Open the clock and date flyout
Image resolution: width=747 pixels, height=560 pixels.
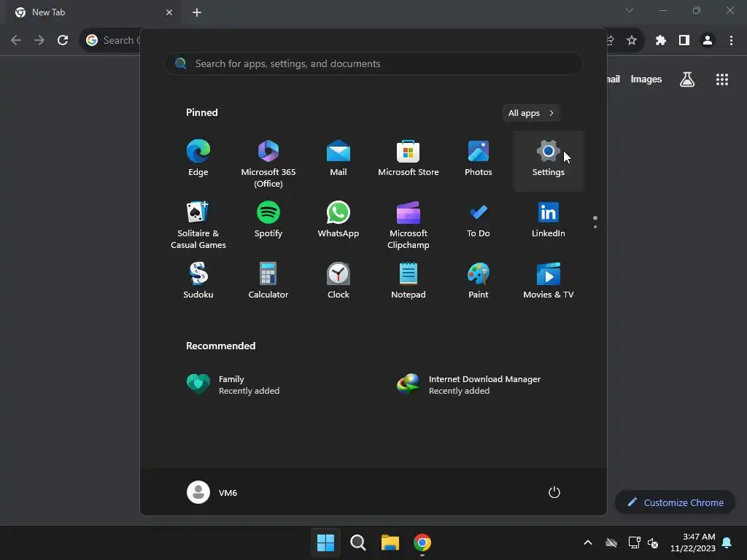(693, 542)
